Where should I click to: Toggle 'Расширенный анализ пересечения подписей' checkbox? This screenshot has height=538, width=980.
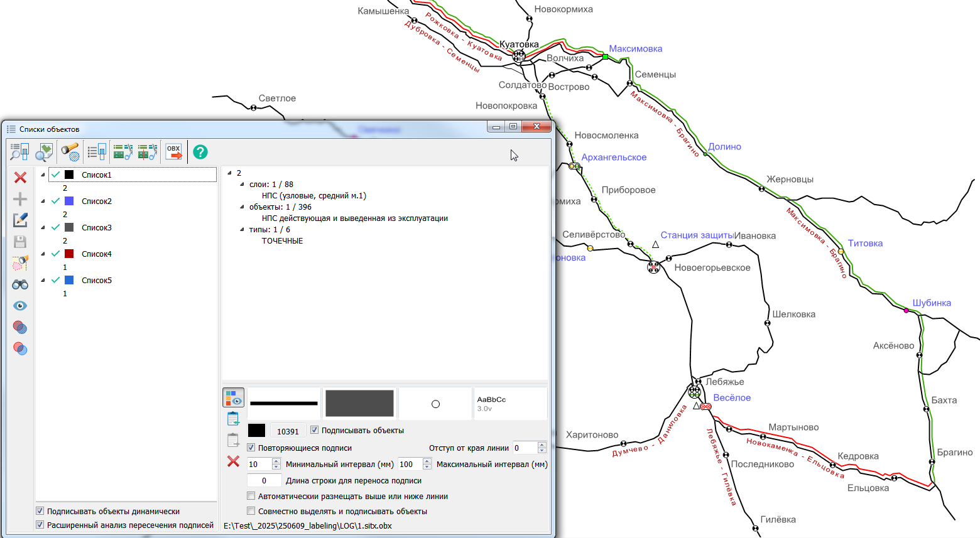(x=40, y=525)
